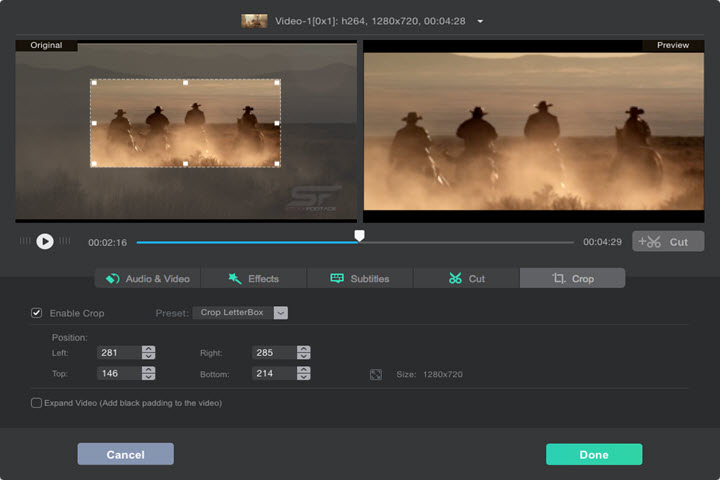Click the Done button
Image resolution: width=720 pixels, height=480 pixels.
tap(594, 454)
